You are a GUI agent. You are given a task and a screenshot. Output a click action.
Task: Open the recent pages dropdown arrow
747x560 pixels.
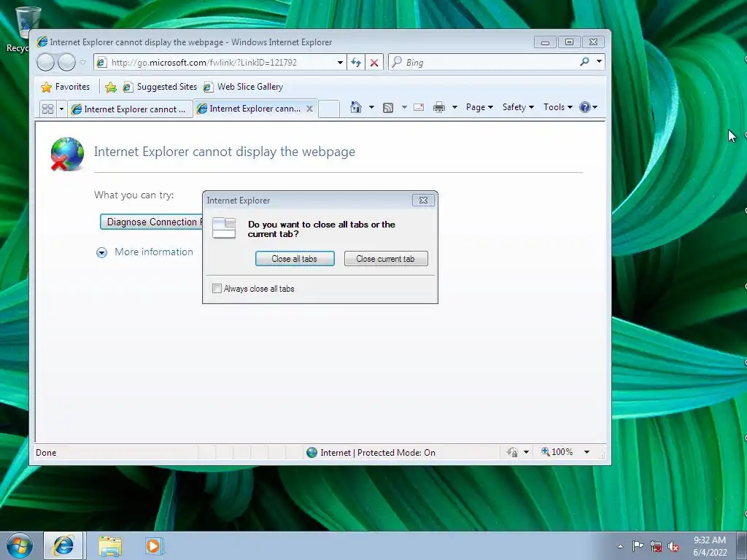[x=83, y=63]
